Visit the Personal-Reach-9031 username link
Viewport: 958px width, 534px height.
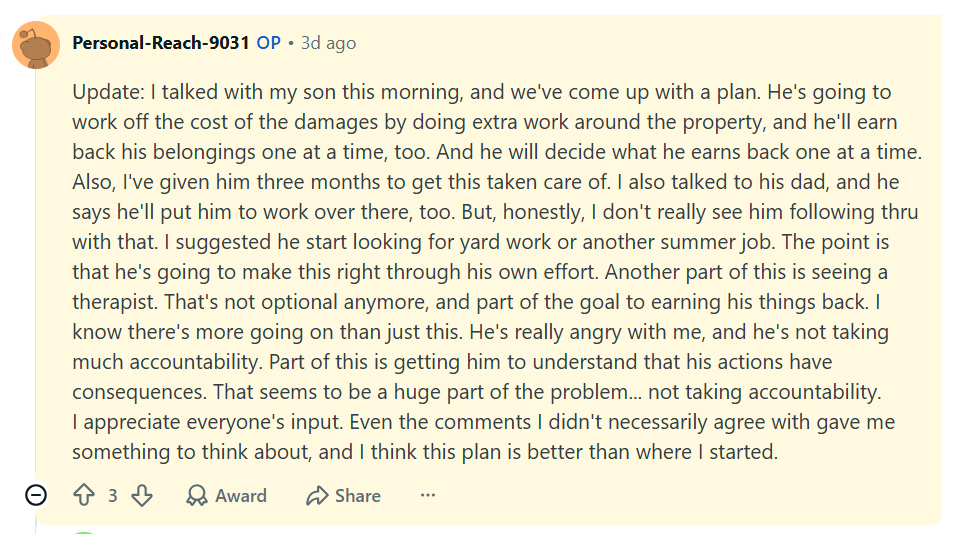click(161, 43)
